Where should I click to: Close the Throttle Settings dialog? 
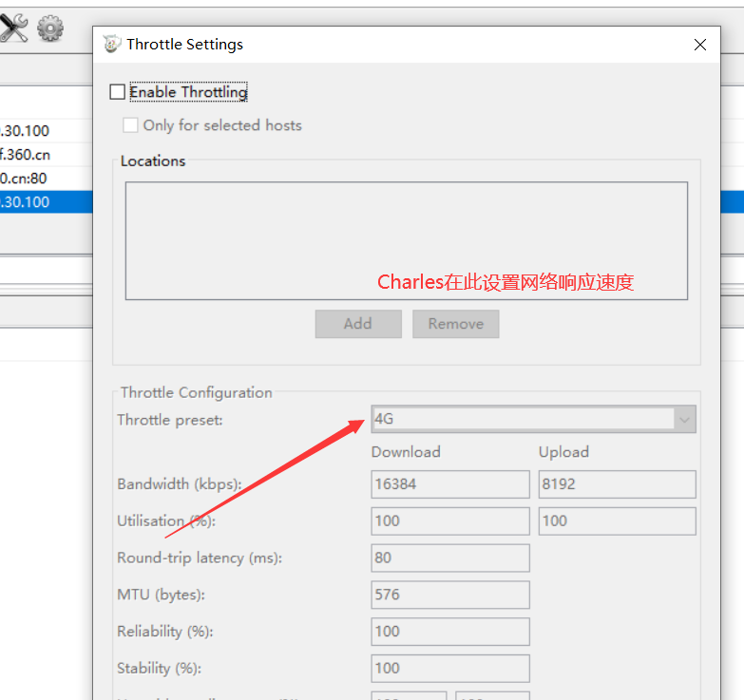700,45
